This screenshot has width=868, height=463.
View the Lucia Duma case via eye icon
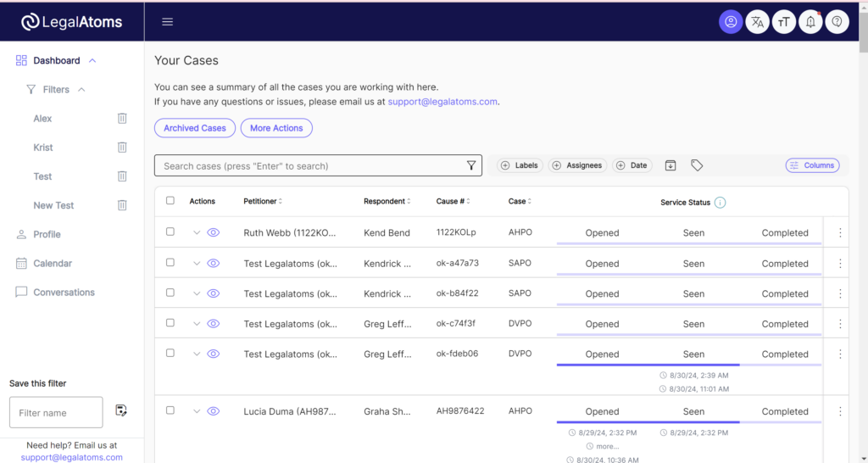tap(213, 411)
